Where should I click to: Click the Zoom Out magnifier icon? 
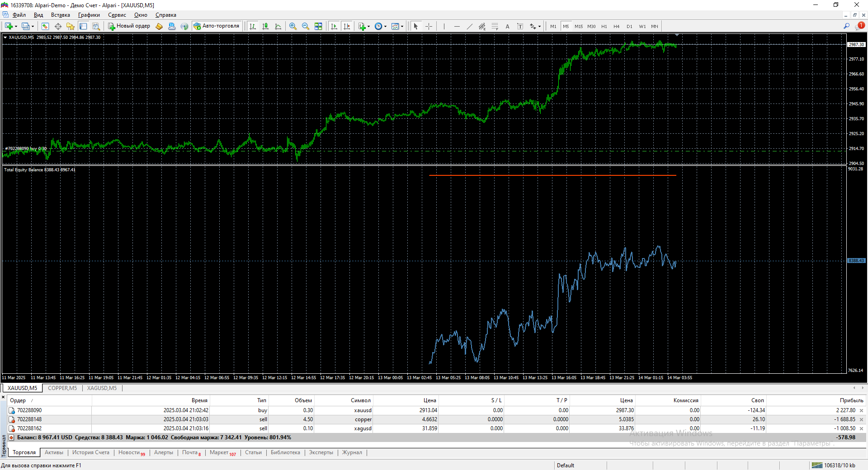point(306,26)
